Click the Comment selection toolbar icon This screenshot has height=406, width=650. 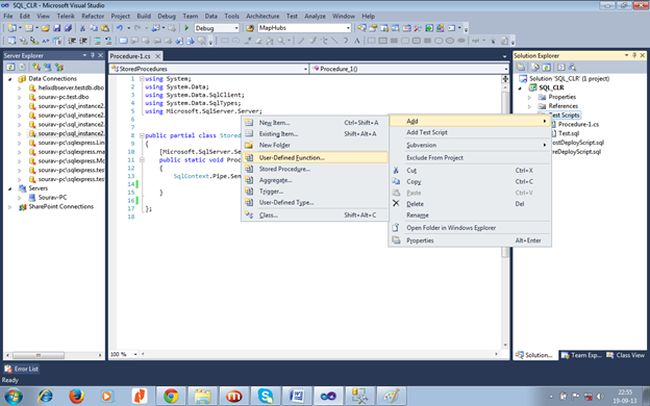[98, 41]
